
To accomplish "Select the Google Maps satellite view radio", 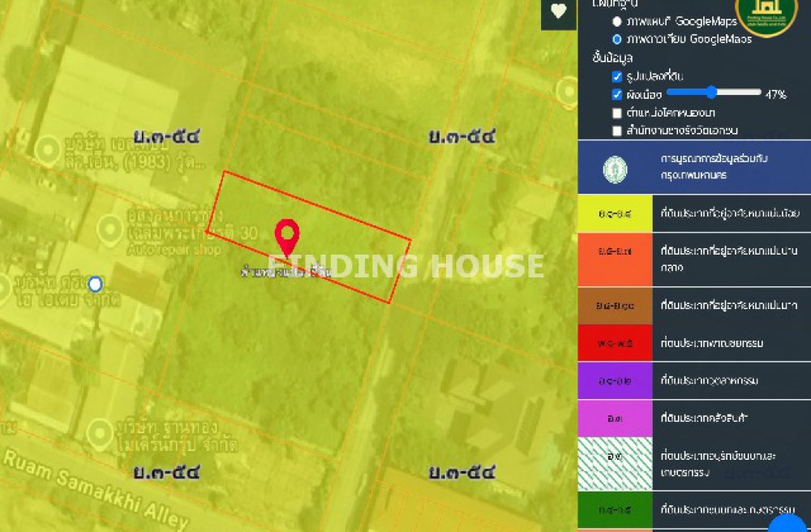I will pos(617,39).
